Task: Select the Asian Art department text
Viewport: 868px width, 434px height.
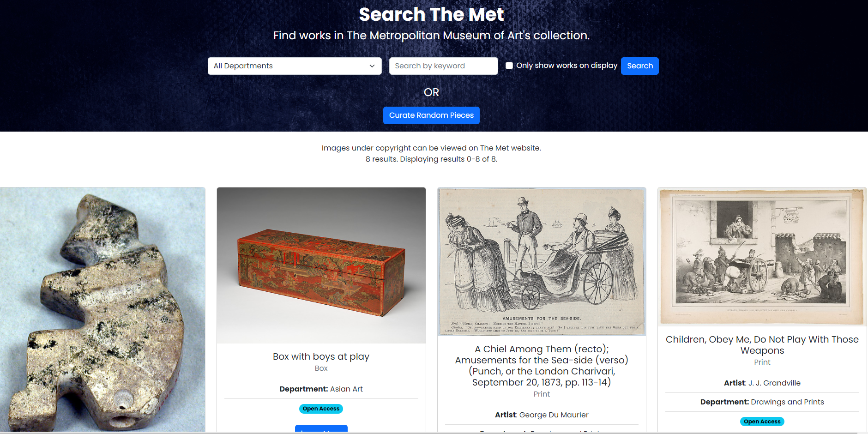Action: coord(346,389)
